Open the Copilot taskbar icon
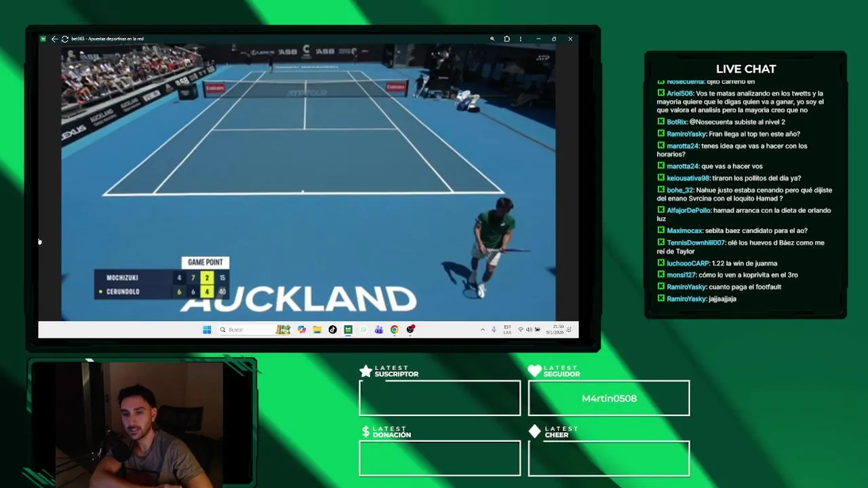 click(302, 329)
